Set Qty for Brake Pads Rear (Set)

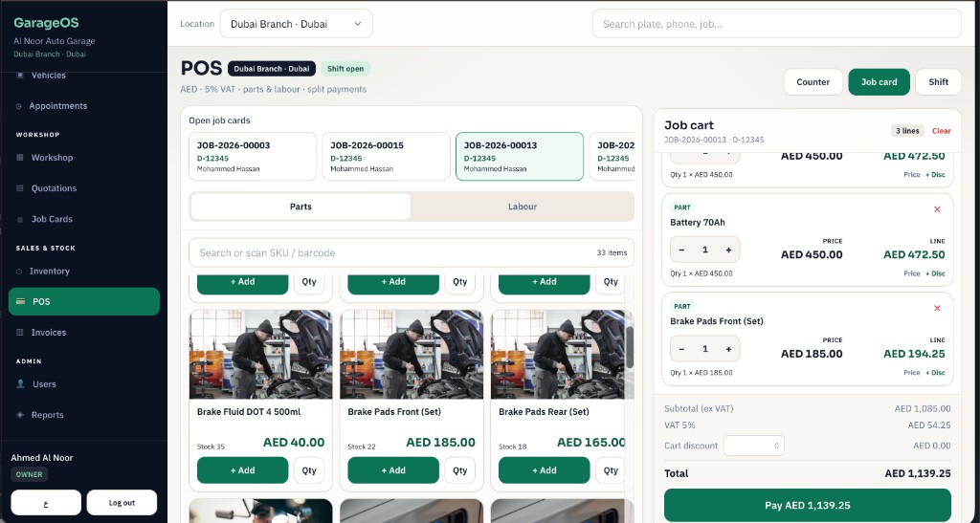coord(611,470)
